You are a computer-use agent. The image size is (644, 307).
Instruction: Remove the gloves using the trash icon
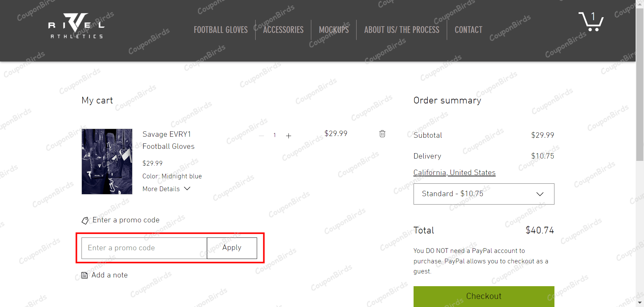382,134
